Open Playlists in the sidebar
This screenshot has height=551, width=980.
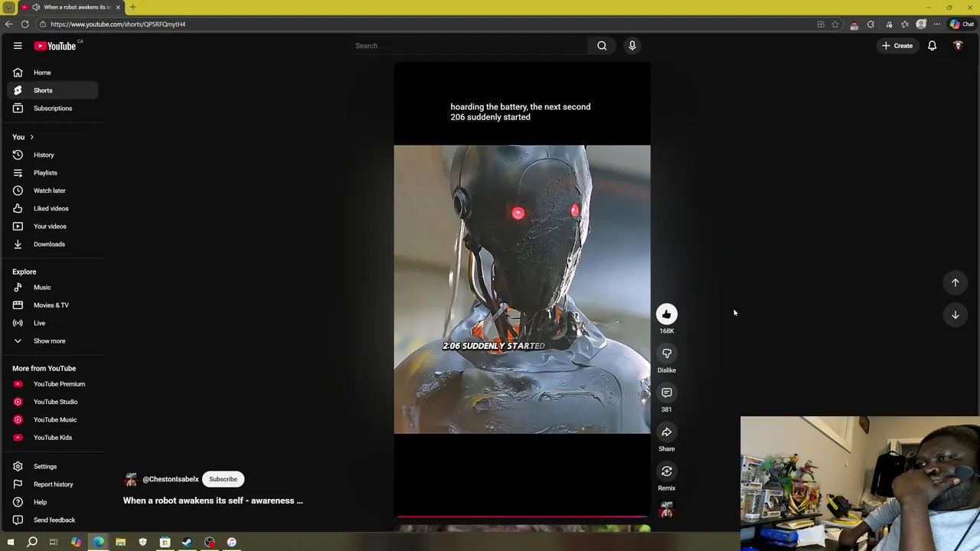click(53, 173)
